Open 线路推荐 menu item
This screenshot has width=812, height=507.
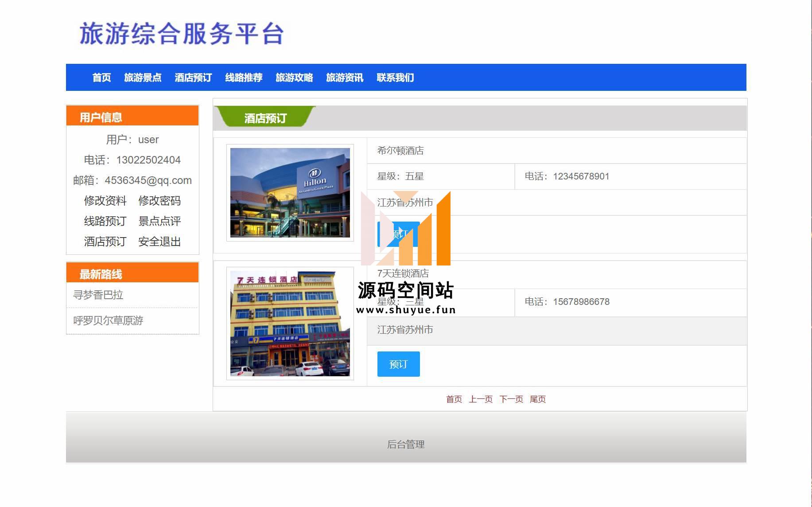pyautogui.click(x=244, y=78)
